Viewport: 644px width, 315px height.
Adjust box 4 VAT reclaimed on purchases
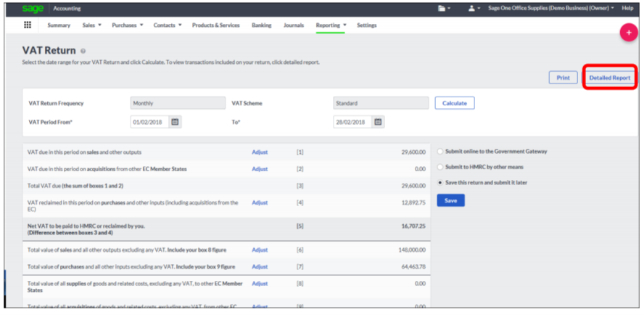tap(260, 202)
